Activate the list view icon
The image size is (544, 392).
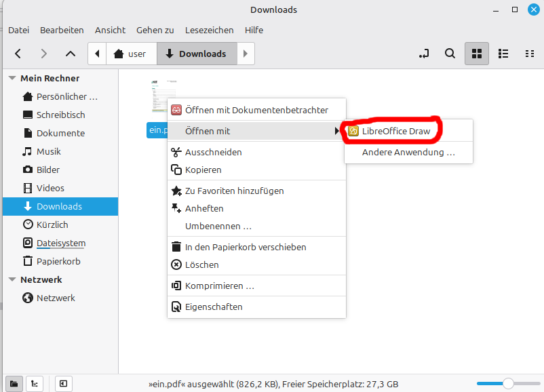[x=503, y=54]
